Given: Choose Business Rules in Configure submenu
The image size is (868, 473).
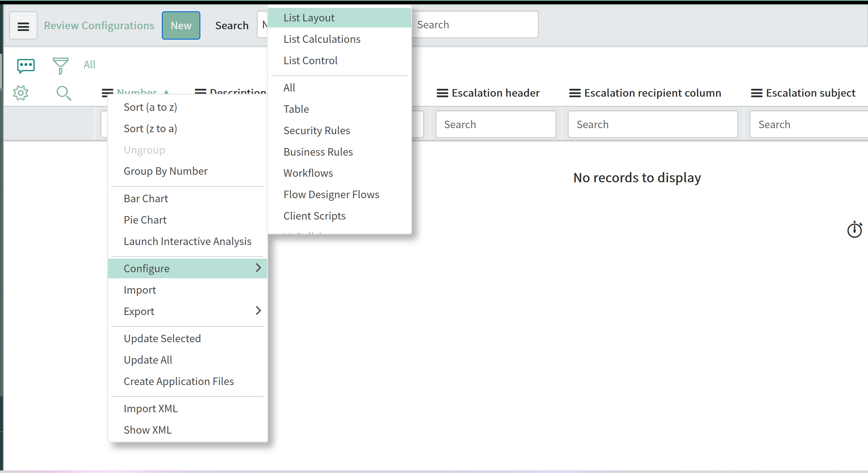Looking at the screenshot, I should [318, 152].
